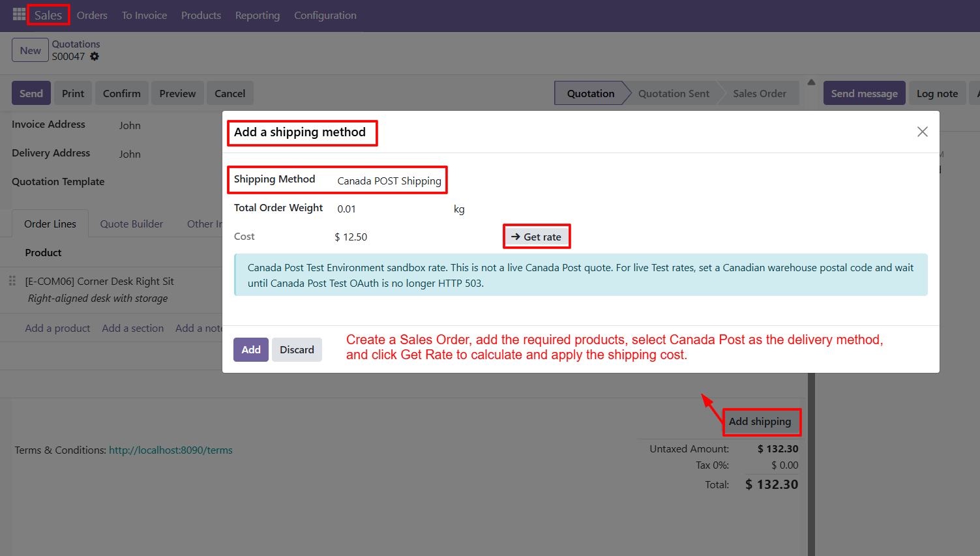980x556 pixels.
Task: Open the Reporting menu
Action: click(x=258, y=15)
